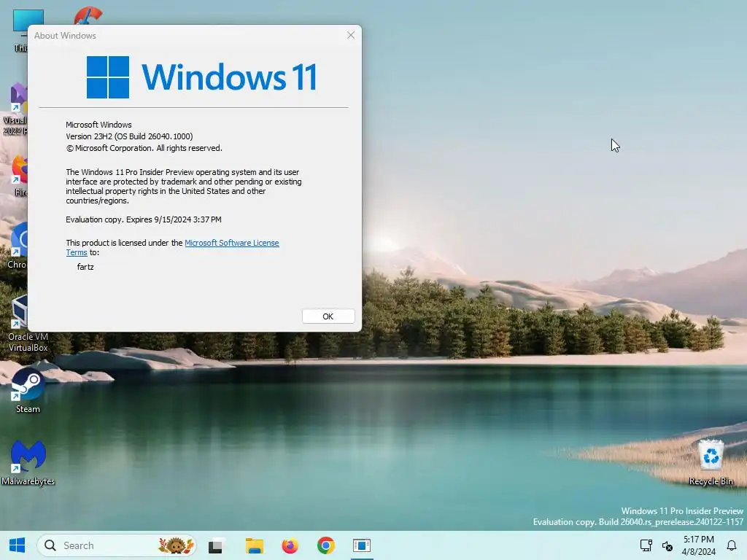Click the Windows 11 logo in dialog
The height and width of the screenshot is (560, 747).
click(x=201, y=77)
